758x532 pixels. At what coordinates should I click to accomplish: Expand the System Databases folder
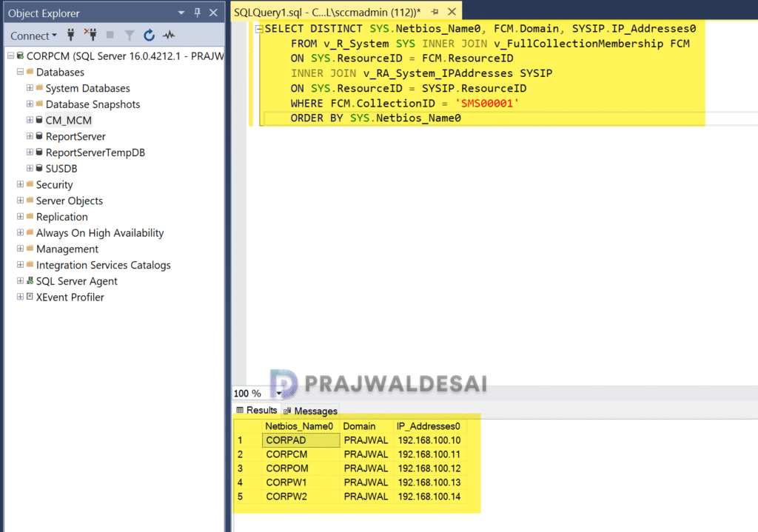[30, 88]
